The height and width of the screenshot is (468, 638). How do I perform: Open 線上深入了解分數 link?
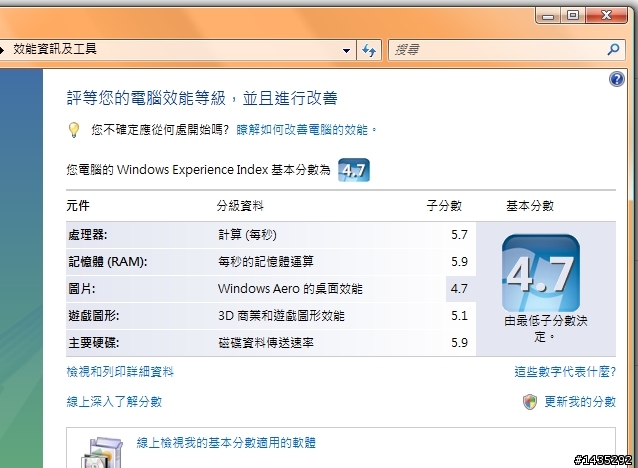click(114, 402)
